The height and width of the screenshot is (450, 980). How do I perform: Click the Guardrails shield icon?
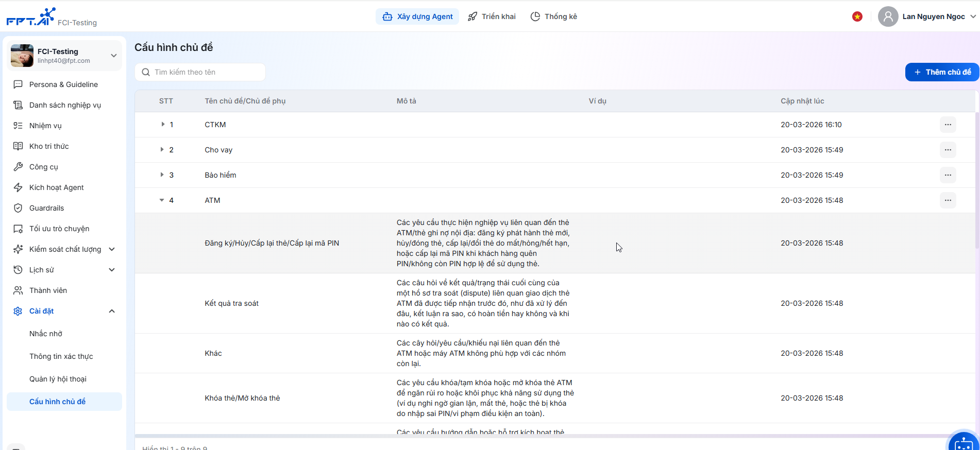(18, 208)
